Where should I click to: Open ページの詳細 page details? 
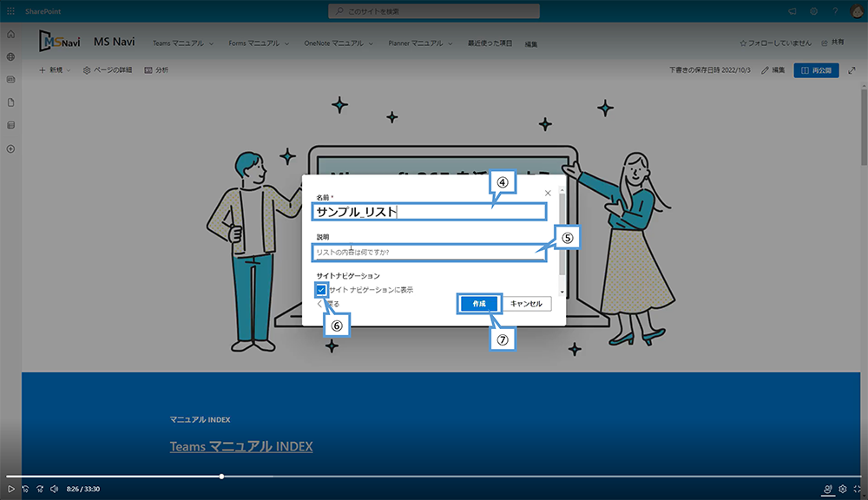tap(108, 70)
